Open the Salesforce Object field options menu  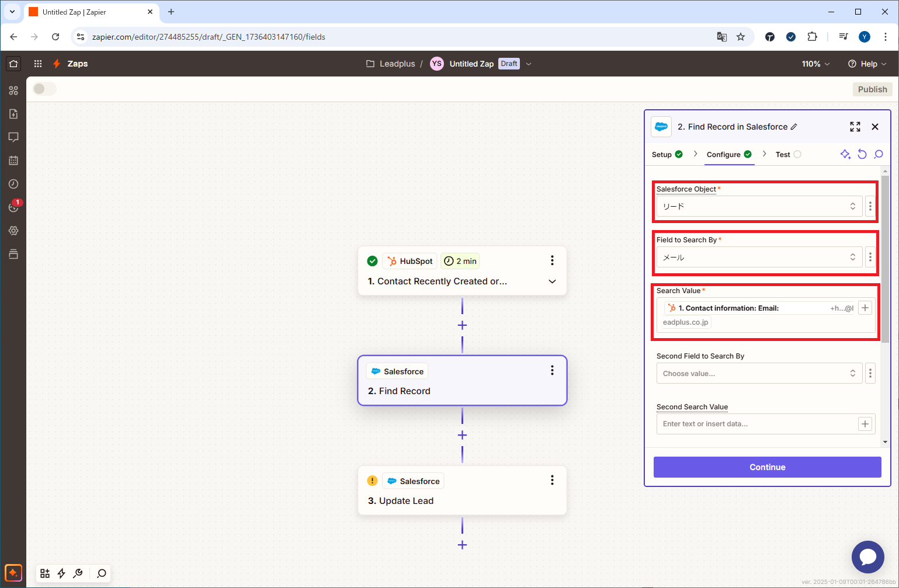870,206
